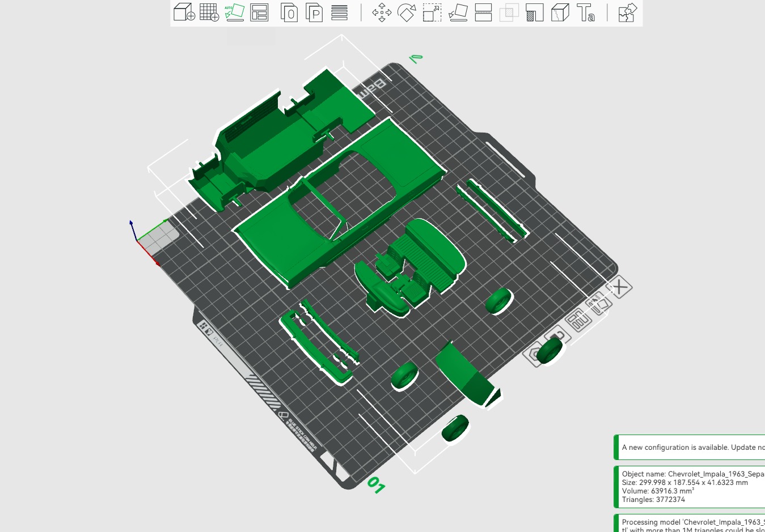Toggle the plate lock icon
This screenshot has height=532, width=765.
coord(557,335)
